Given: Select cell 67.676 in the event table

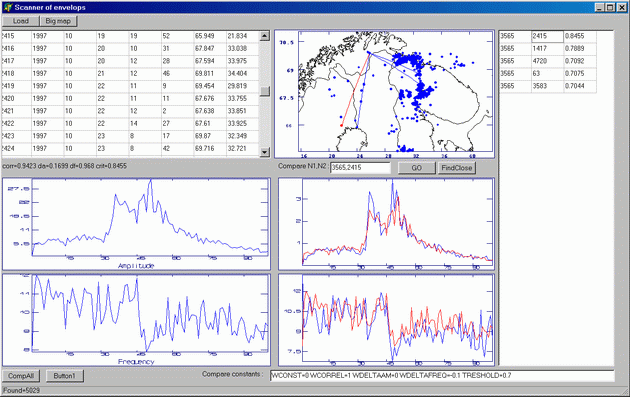Looking at the screenshot, I should pos(210,98).
